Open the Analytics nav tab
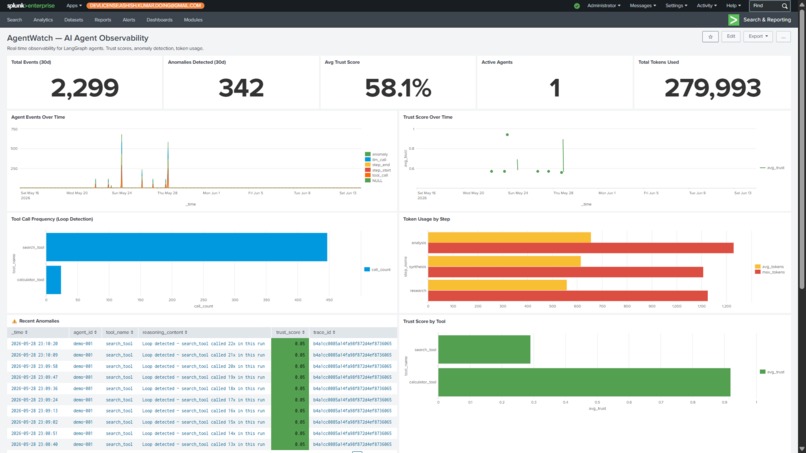806x453 pixels. 43,20
